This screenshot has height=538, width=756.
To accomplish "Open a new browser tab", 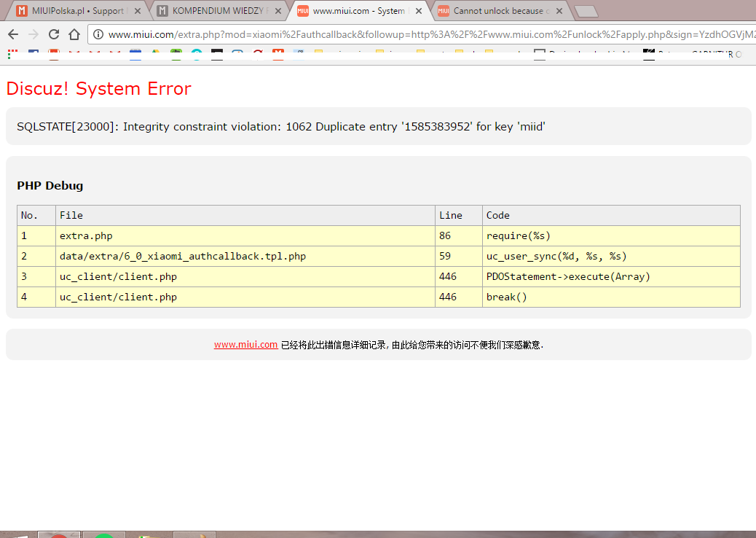I will pos(585,11).
